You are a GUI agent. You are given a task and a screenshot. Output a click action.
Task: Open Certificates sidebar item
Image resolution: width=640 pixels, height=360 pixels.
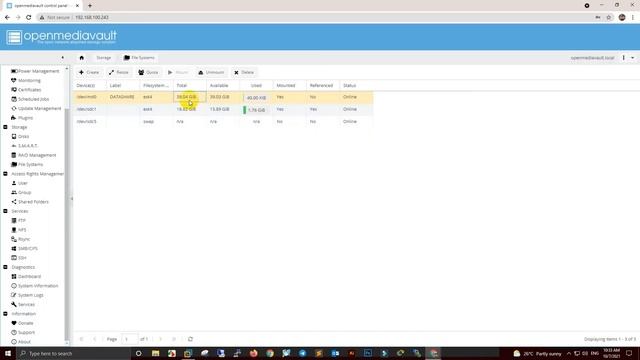pyautogui.click(x=26, y=90)
